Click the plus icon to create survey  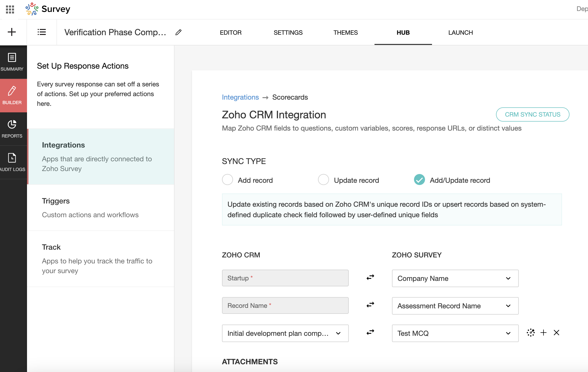(x=12, y=32)
